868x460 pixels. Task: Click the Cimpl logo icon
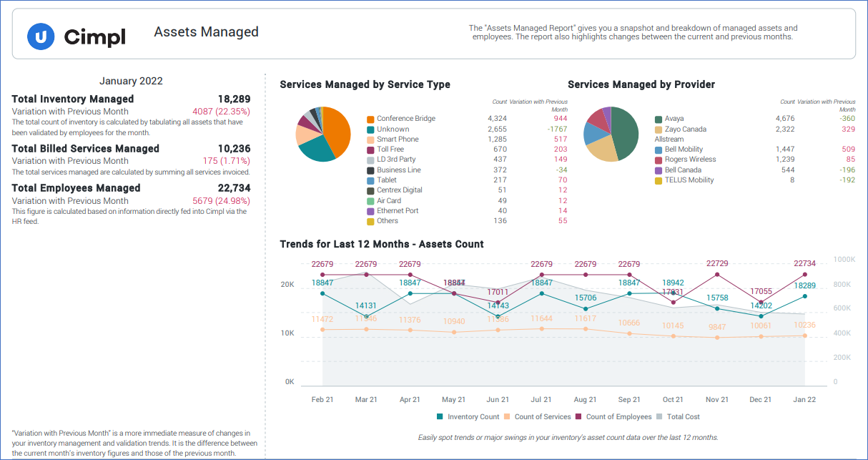coord(41,37)
